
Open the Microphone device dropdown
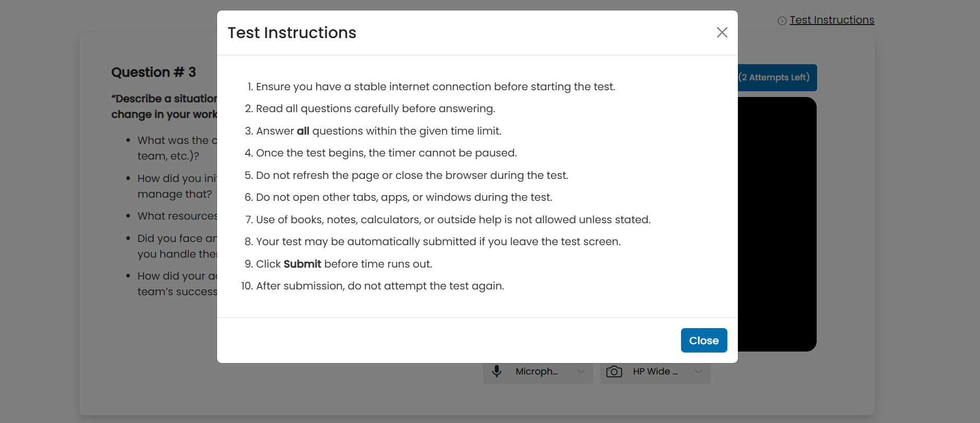[x=537, y=371]
